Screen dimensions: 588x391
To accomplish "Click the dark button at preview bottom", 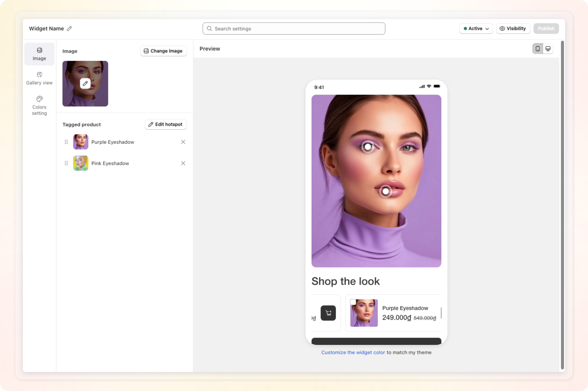I will pyautogui.click(x=376, y=341).
